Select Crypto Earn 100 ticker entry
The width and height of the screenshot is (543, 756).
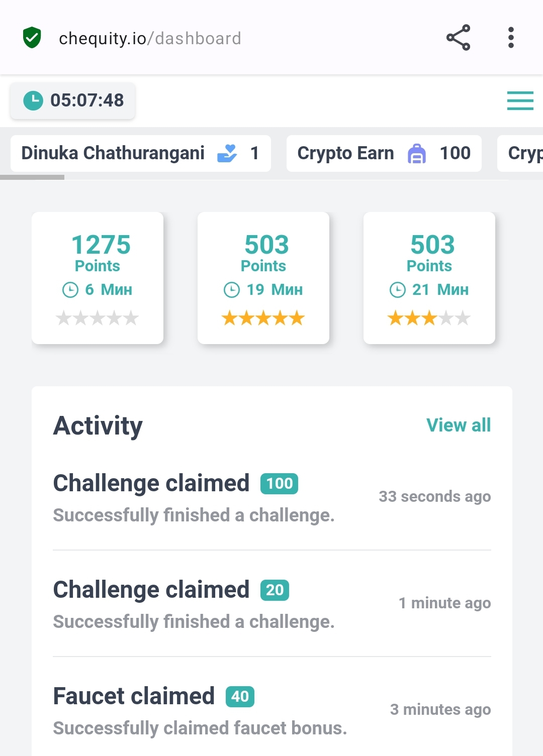pyautogui.click(x=384, y=153)
